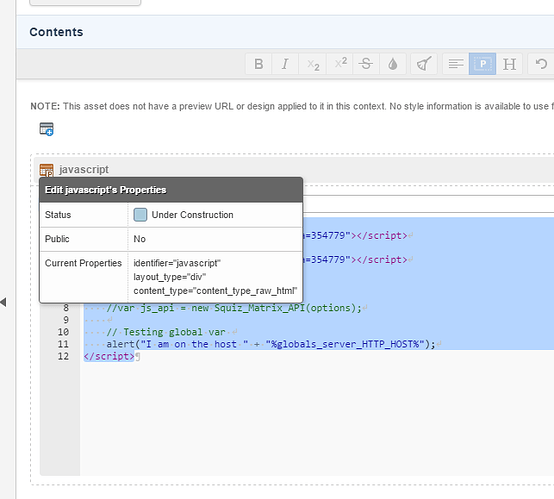This screenshot has height=499, width=554.
Task: Open the text color droplet tool
Action: tap(393, 64)
